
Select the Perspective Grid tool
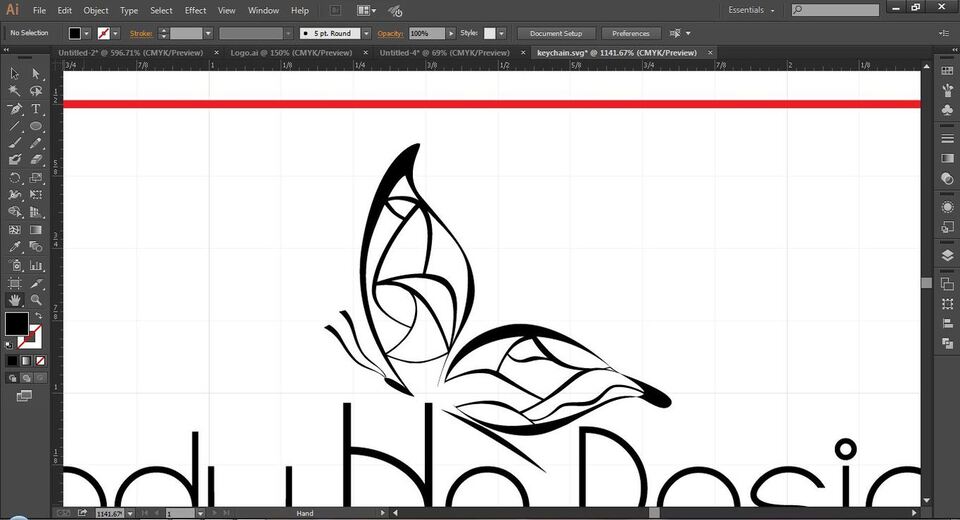click(x=36, y=212)
